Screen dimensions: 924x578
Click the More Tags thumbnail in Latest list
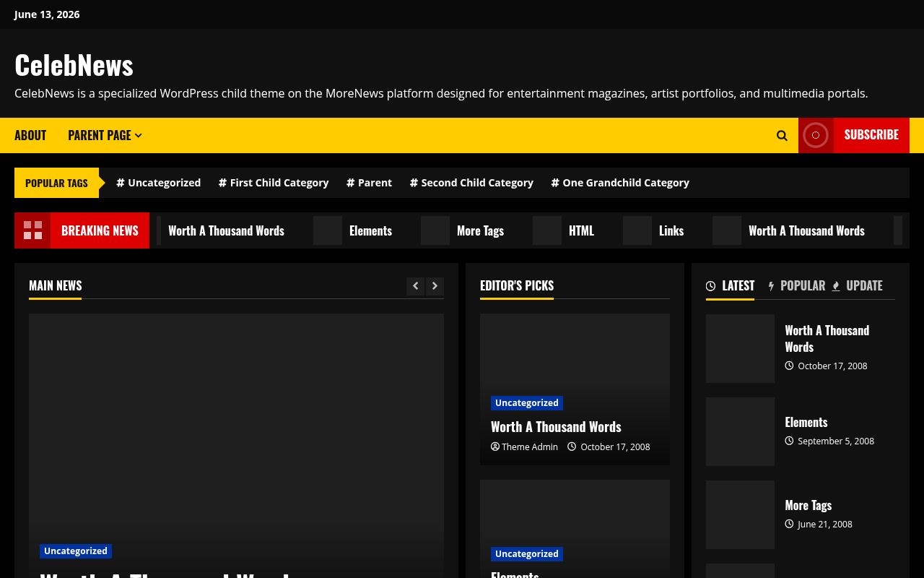point(740,514)
